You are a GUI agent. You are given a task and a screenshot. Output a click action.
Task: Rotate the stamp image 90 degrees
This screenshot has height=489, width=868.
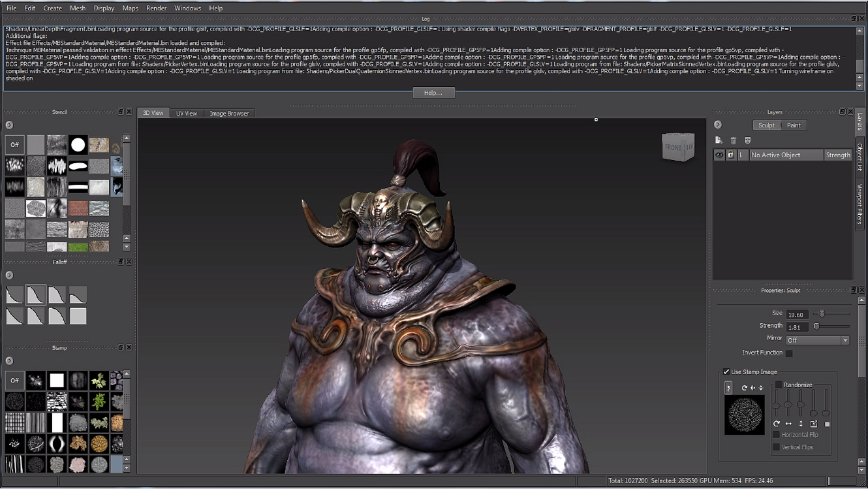[x=745, y=388]
